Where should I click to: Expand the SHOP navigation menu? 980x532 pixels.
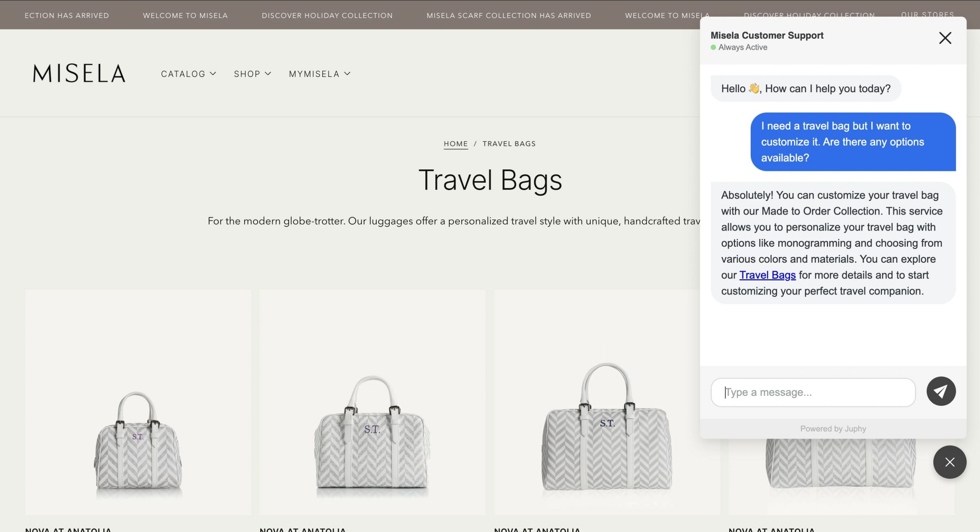click(x=252, y=74)
